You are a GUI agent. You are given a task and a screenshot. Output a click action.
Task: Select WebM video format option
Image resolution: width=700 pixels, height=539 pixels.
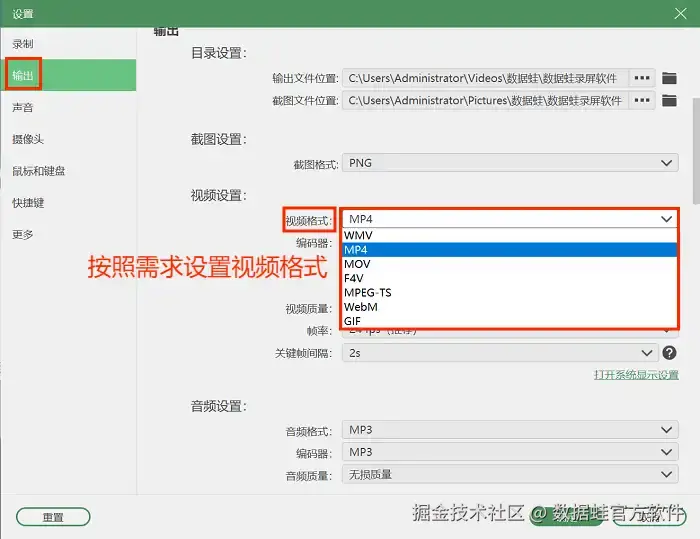(509, 307)
